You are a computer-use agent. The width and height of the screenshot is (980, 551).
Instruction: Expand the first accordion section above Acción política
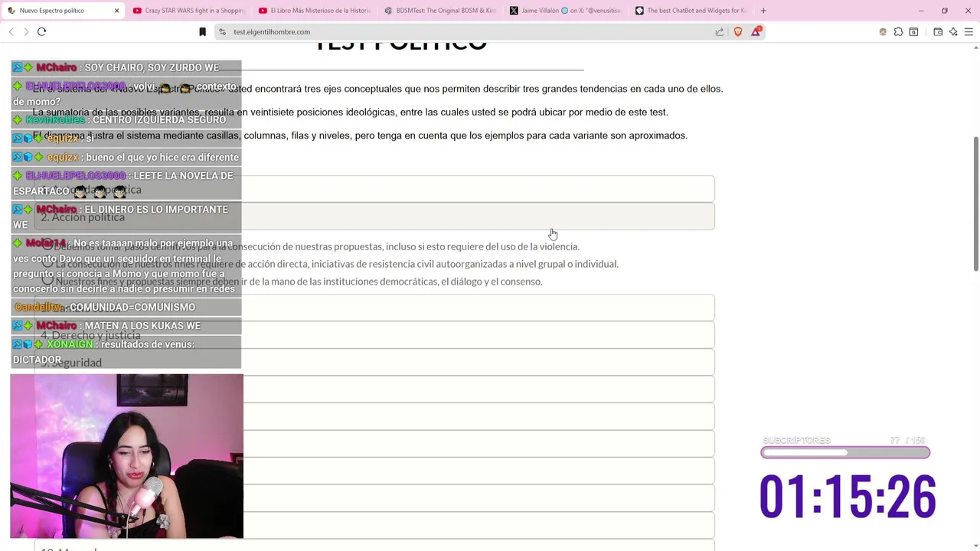pos(374,189)
